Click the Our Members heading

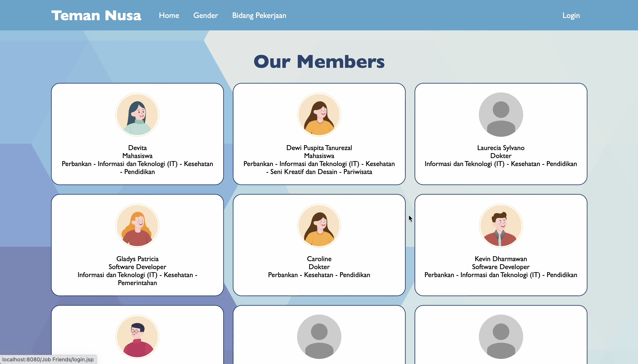click(319, 61)
